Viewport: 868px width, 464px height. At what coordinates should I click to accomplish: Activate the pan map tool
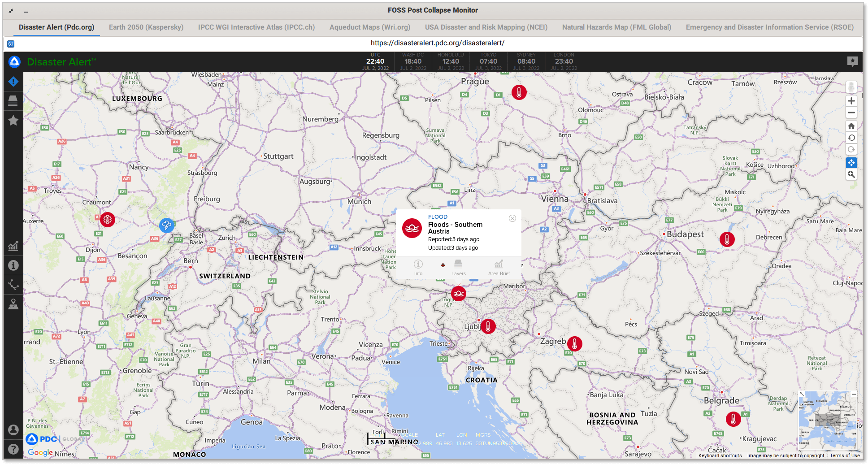tap(851, 163)
